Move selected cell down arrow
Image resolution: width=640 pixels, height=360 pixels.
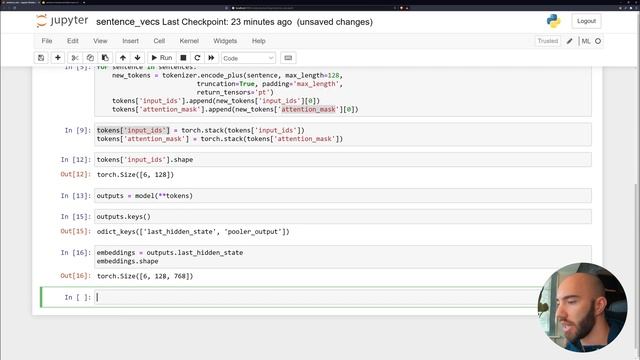138,58
